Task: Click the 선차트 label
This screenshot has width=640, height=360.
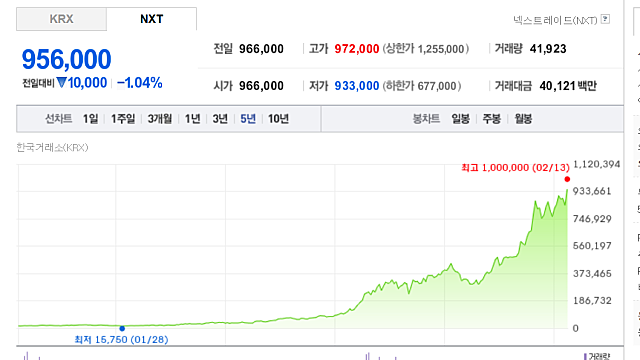Action: tap(58, 119)
